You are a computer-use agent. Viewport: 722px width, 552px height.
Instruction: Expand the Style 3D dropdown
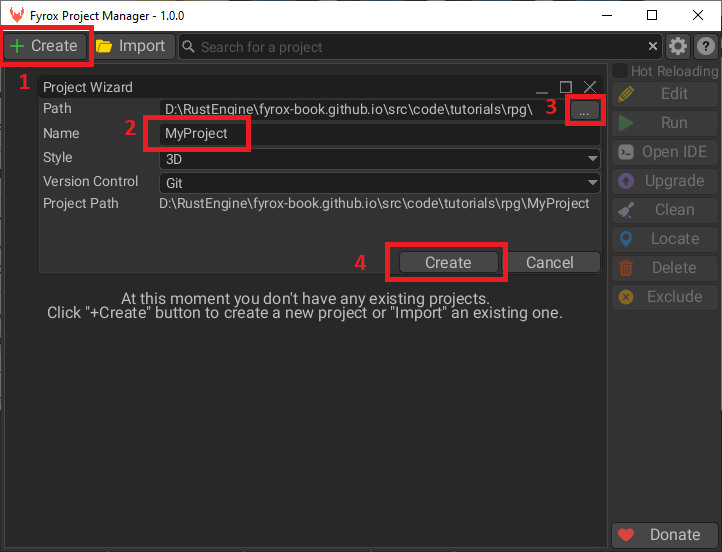point(379,158)
